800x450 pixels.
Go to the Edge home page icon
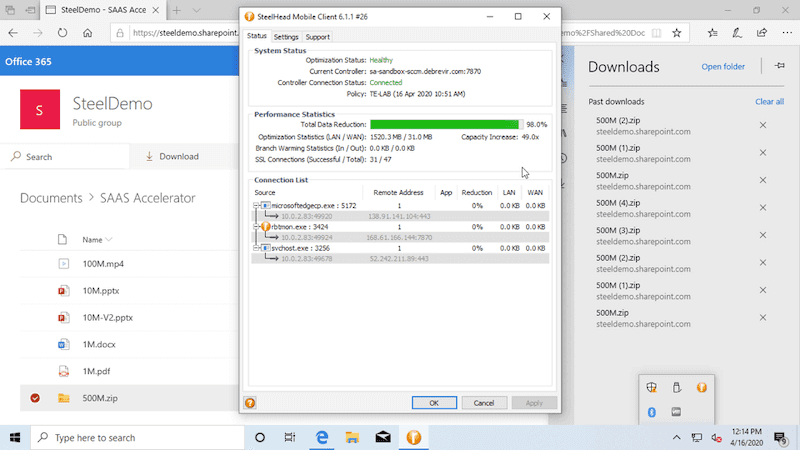coord(88,33)
